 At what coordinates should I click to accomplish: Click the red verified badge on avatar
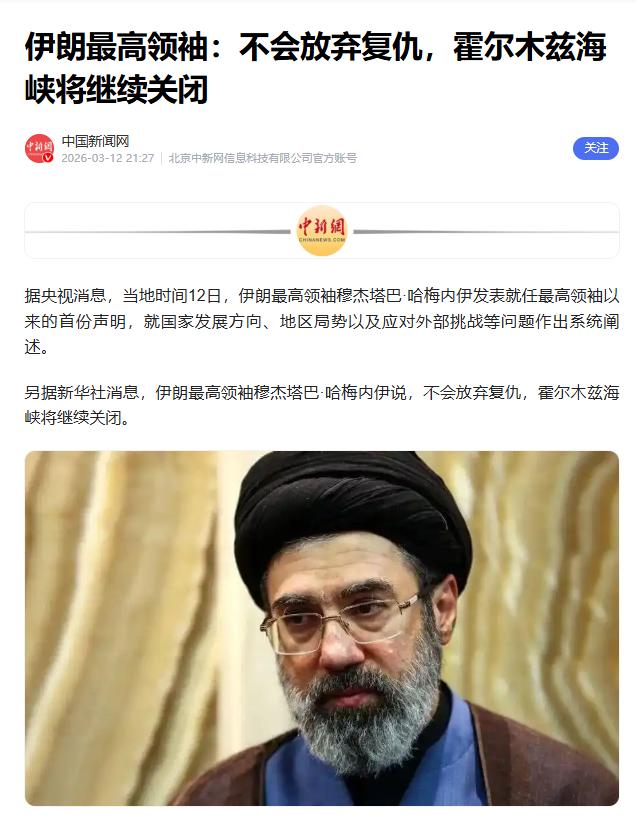click(x=48, y=157)
